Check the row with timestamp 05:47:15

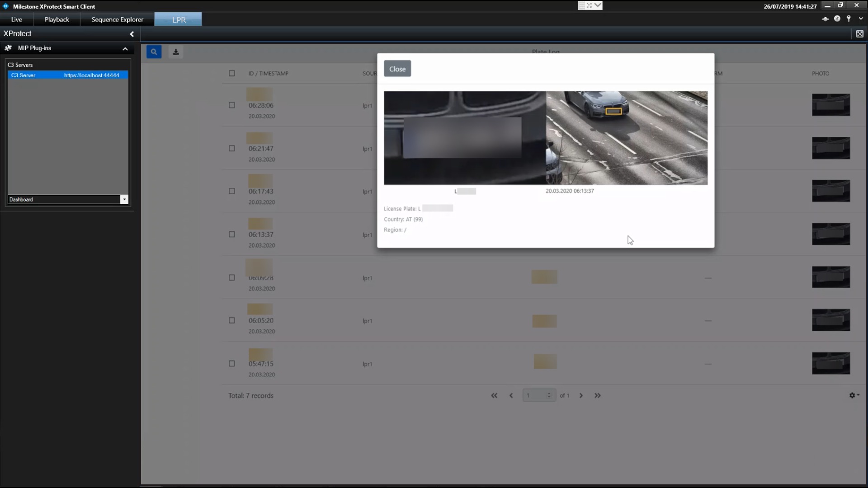[x=232, y=364]
